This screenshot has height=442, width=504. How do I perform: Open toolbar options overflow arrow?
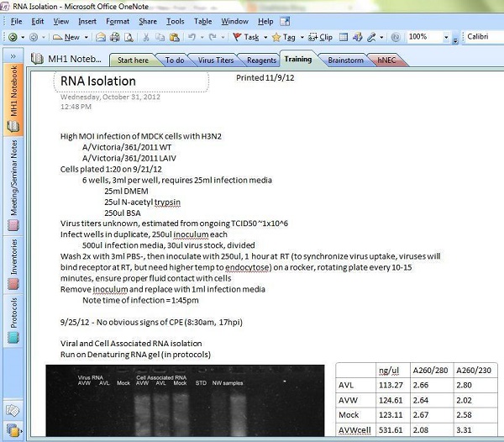(455, 39)
